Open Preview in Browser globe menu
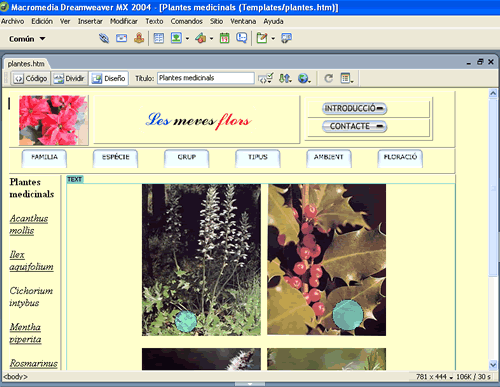The height and width of the screenshot is (387, 500). pos(304,78)
